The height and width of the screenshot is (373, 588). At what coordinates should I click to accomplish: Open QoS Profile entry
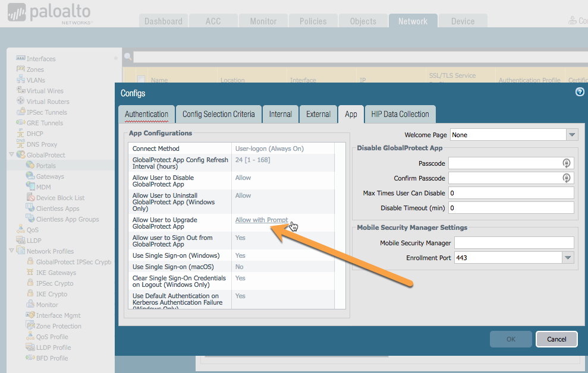pos(52,337)
